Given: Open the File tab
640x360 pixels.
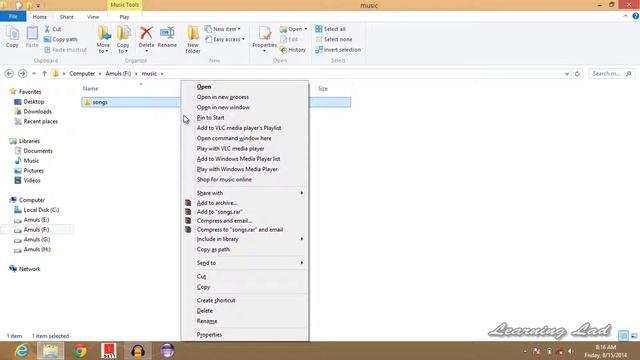Looking at the screenshot, I should 13,17.
